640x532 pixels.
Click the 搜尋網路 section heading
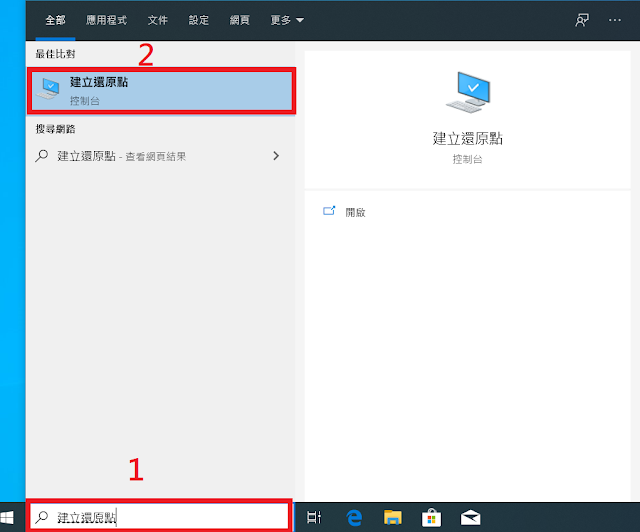[x=55, y=129]
